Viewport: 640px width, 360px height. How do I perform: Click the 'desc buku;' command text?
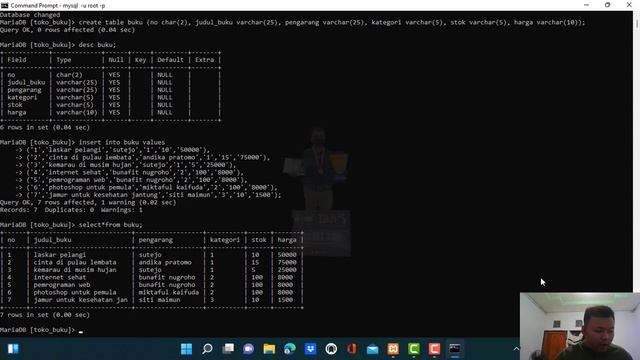click(x=97, y=45)
